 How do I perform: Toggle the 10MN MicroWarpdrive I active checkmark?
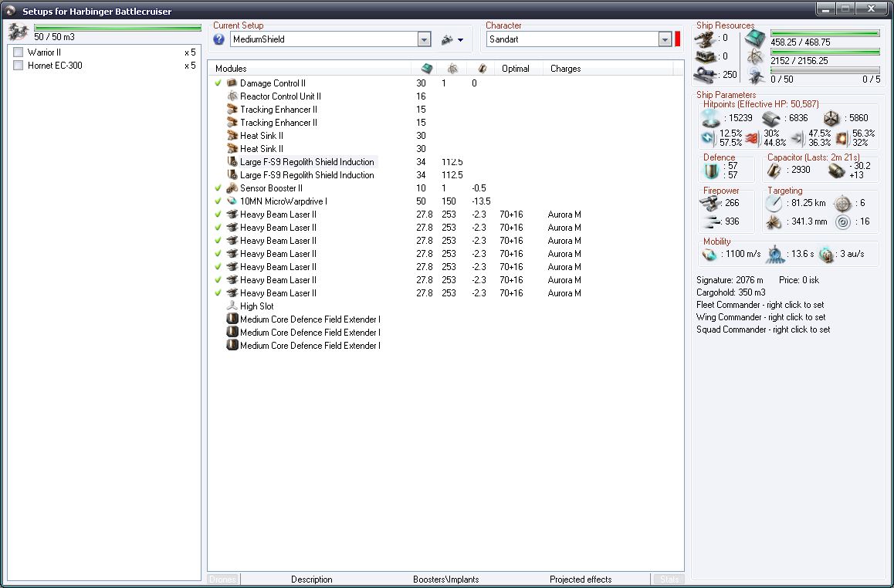point(218,201)
